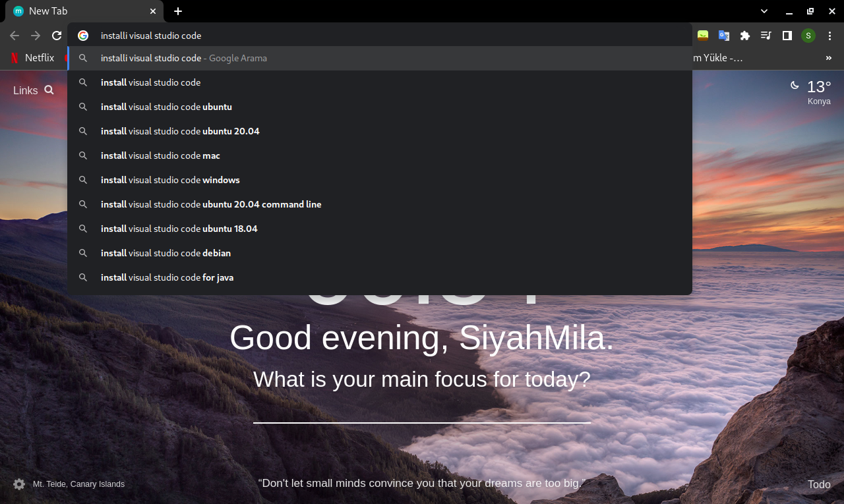Choose suggestion ending in 'ubuntu 20.04'
The height and width of the screenshot is (504, 844).
coord(380,131)
